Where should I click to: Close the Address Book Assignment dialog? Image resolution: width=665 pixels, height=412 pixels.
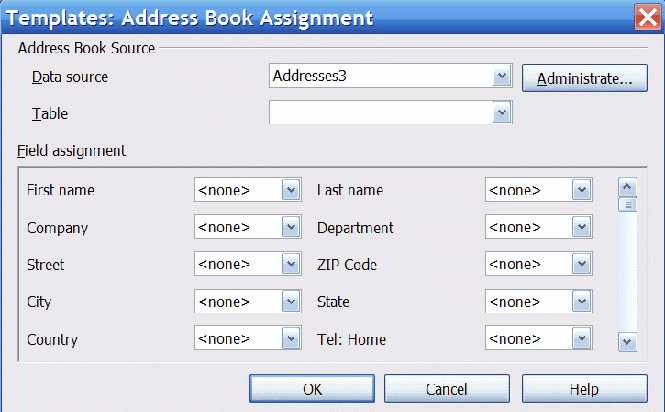pos(647,17)
